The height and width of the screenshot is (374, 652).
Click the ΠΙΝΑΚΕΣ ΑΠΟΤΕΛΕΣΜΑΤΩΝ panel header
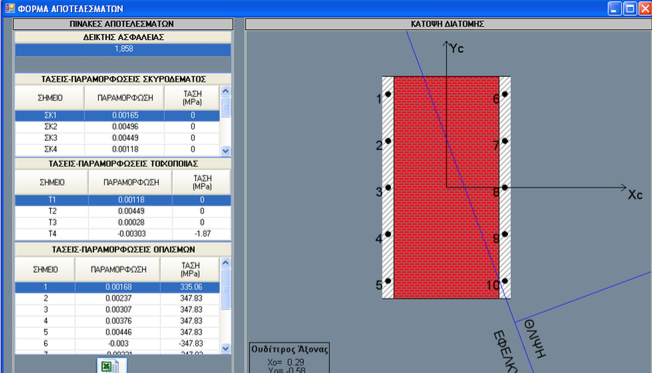pyautogui.click(x=123, y=24)
